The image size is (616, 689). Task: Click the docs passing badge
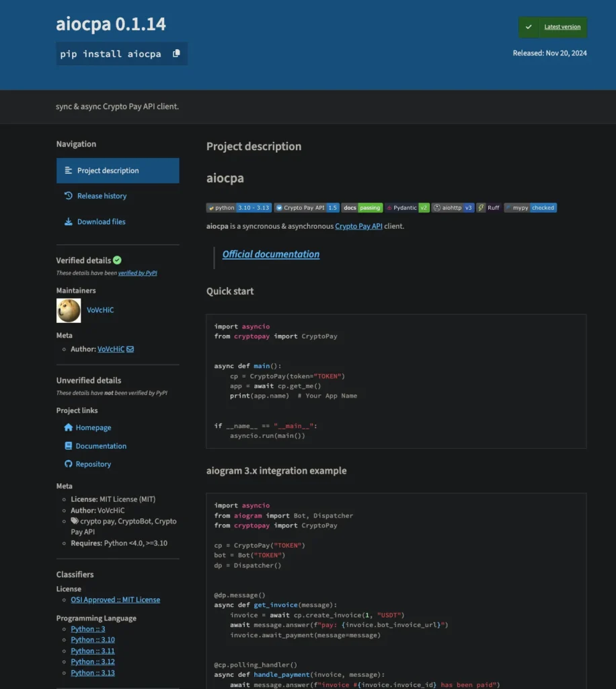(x=362, y=208)
